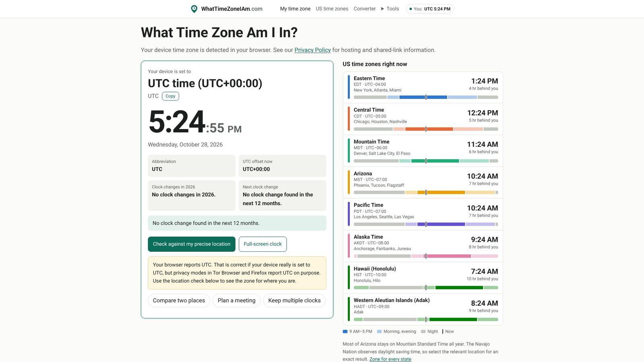Image resolution: width=644 pixels, height=362 pixels.
Task: Click the blue 9 AM–5 PM legend swatch
Action: 345,331
